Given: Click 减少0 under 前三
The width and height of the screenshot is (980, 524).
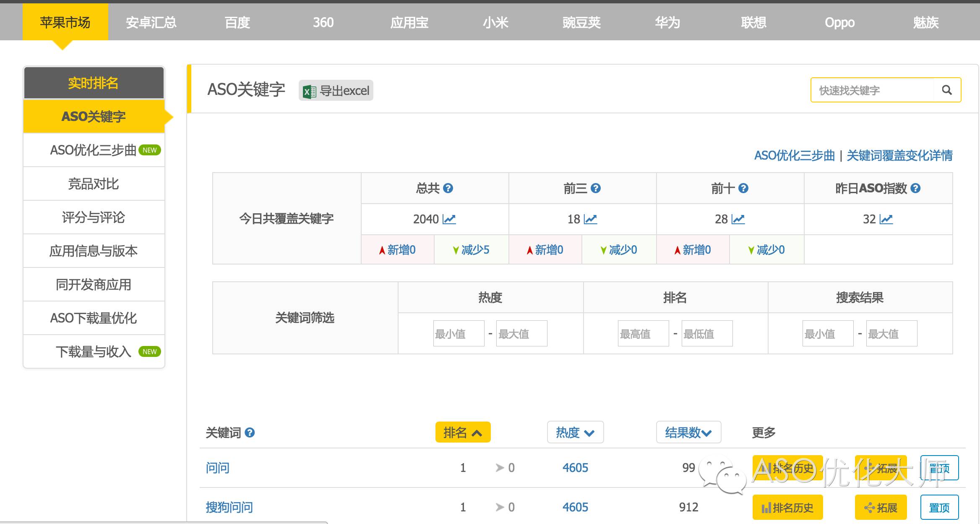Looking at the screenshot, I should tap(619, 250).
